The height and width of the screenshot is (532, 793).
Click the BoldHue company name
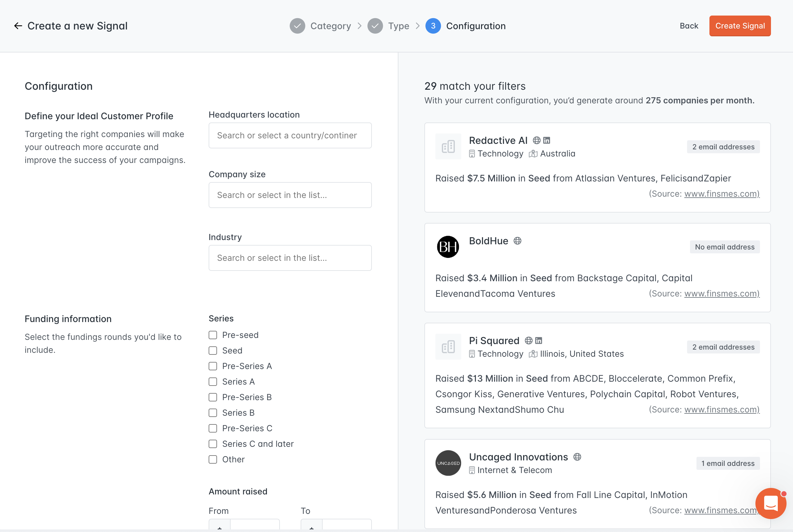coord(488,240)
